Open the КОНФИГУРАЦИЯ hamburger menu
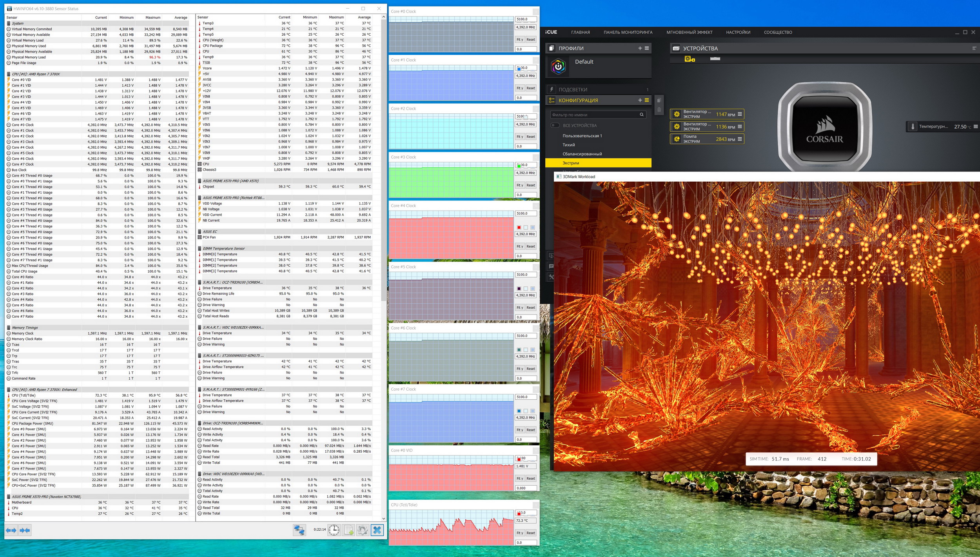Image resolution: width=980 pixels, height=557 pixels. pos(647,100)
